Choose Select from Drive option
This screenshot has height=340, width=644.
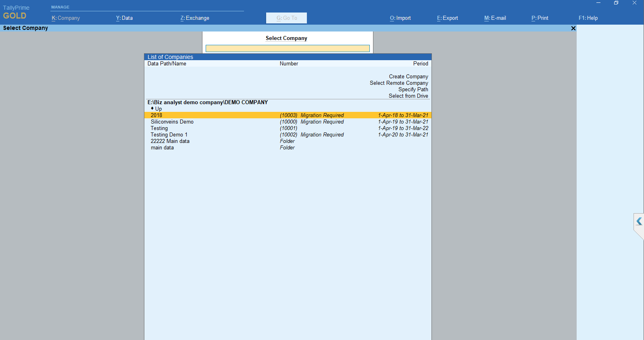point(408,96)
